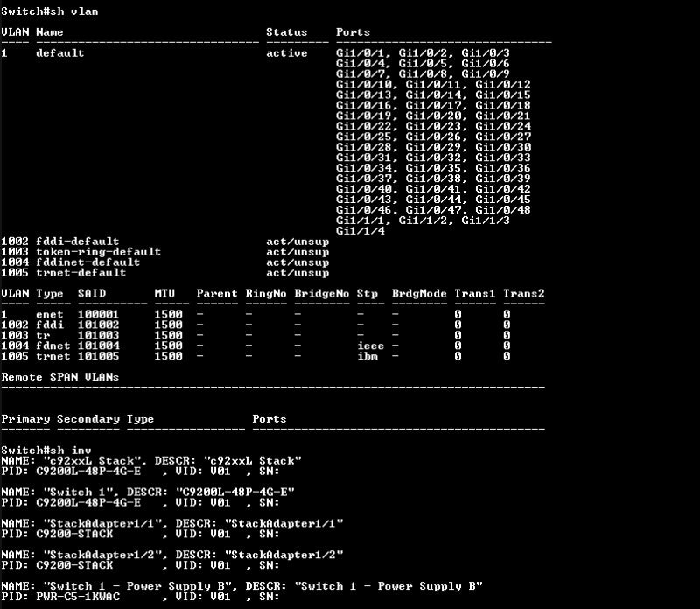Screen dimensions: 700x609
Task: Select 'C9200-STACK' PID under StackAdapter1/1
Action: [74, 534]
